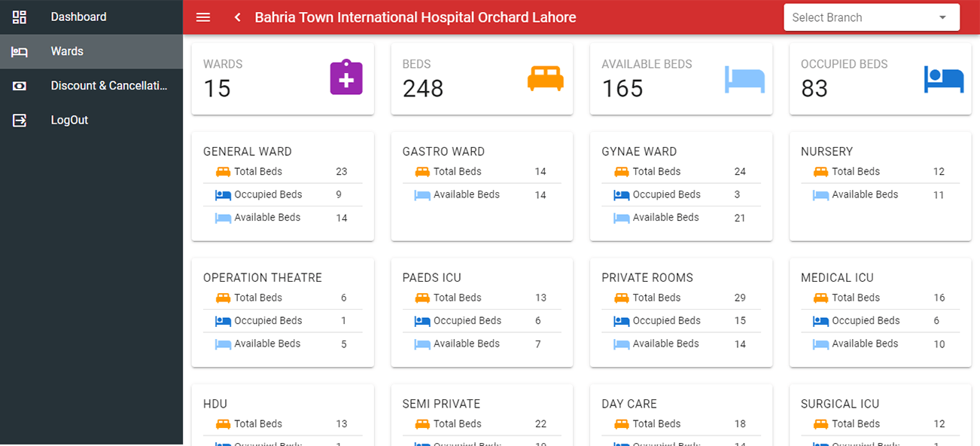The height and width of the screenshot is (446, 980).
Task: Click Surgical ICU Total Beds icon
Action: (x=820, y=424)
